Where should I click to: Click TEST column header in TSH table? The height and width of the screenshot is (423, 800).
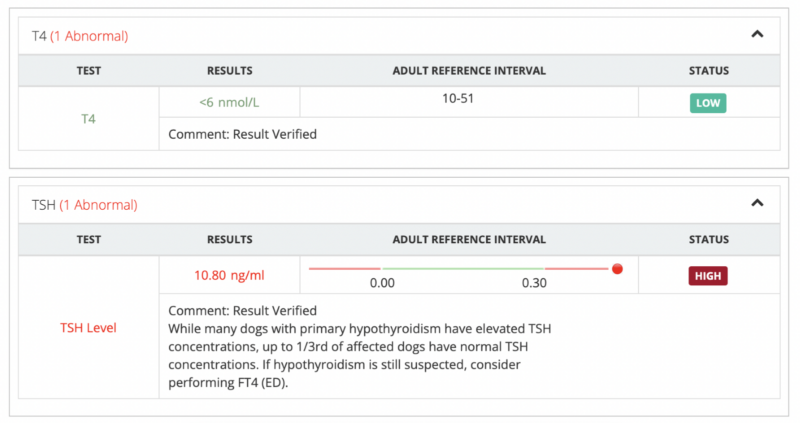pyautogui.click(x=89, y=240)
